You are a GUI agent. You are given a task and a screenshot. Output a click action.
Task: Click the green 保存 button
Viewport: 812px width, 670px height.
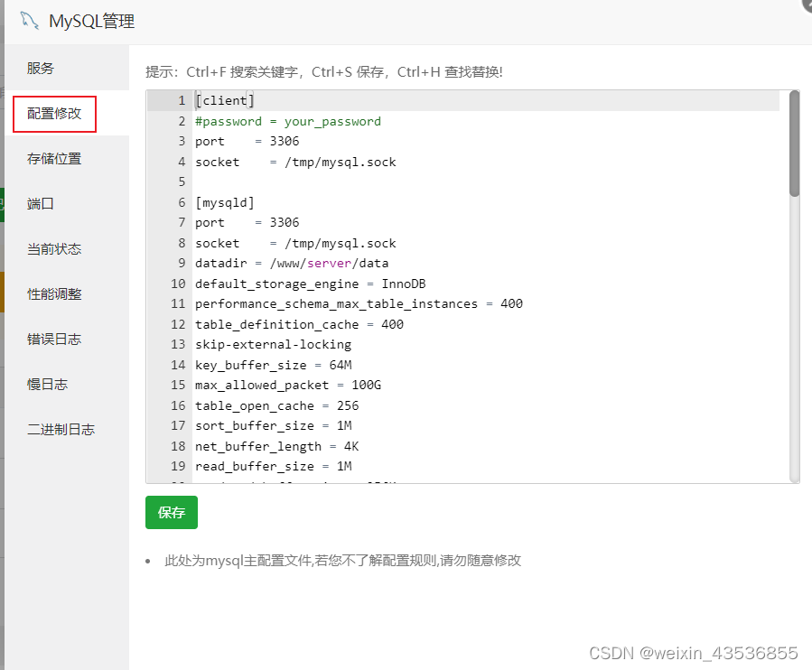(x=172, y=512)
